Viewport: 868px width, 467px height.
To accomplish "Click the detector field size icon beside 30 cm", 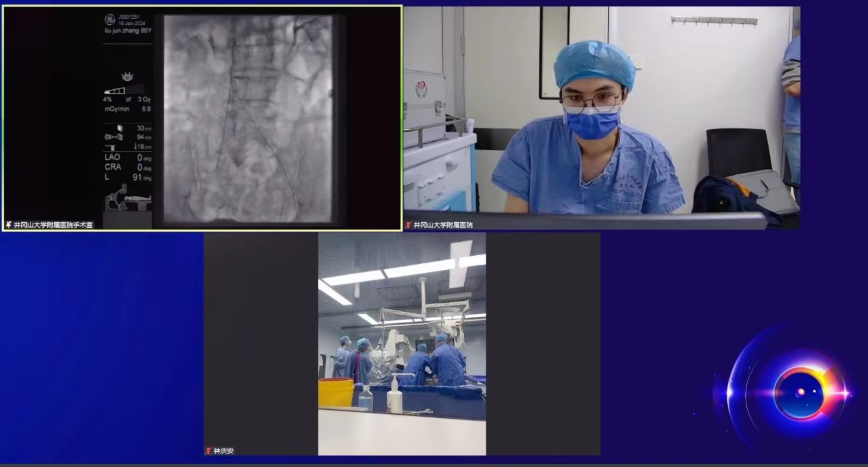I will tap(120, 128).
